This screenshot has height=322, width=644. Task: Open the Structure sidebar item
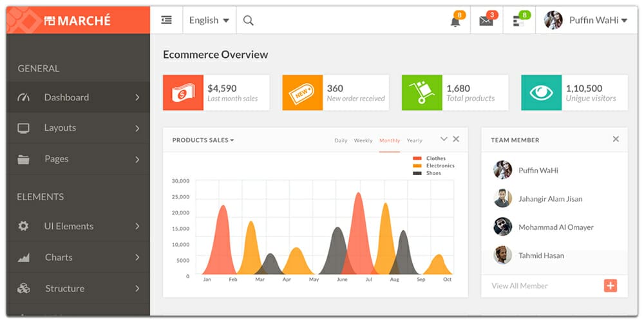pos(78,289)
